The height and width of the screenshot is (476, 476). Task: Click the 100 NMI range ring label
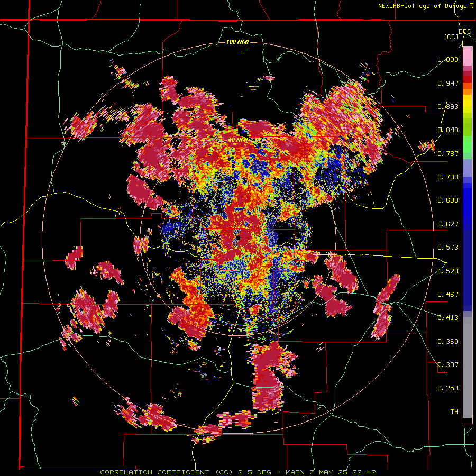[237, 42]
